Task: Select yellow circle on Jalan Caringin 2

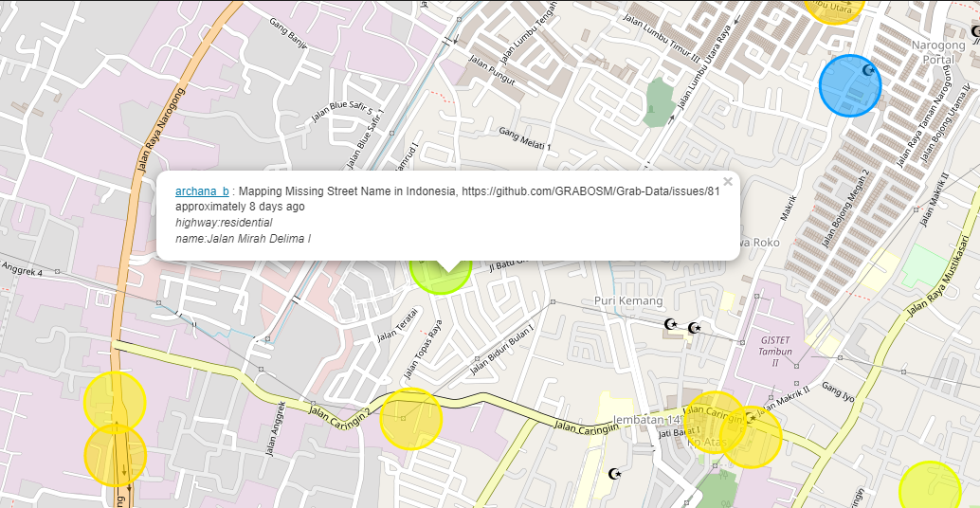Action: click(x=410, y=419)
